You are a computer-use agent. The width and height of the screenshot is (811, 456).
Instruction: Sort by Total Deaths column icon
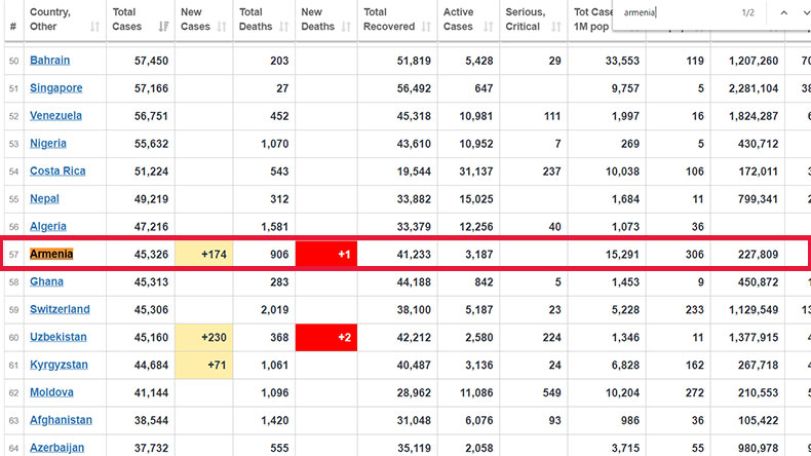coord(283,26)
